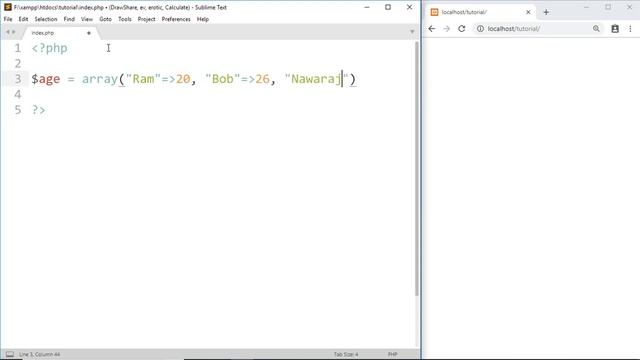640x360 pixels.
Task: Open the Edit menu
Action: point(23,19)
